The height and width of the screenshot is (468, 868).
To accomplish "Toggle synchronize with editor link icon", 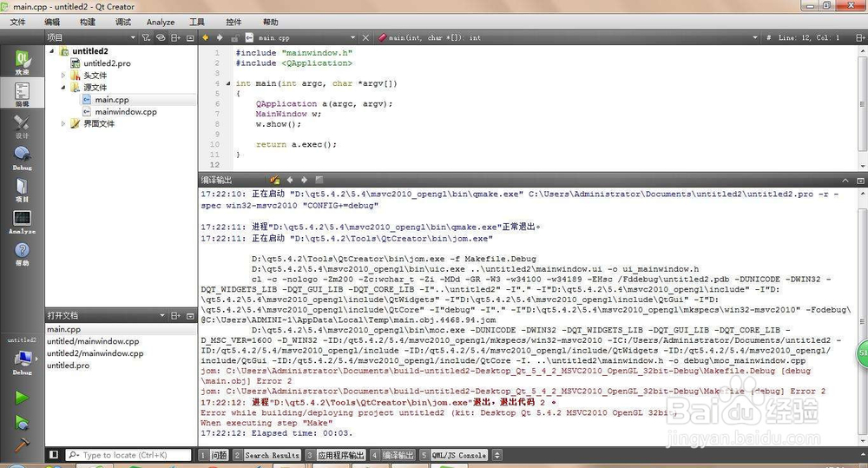I will click(161, 37).
